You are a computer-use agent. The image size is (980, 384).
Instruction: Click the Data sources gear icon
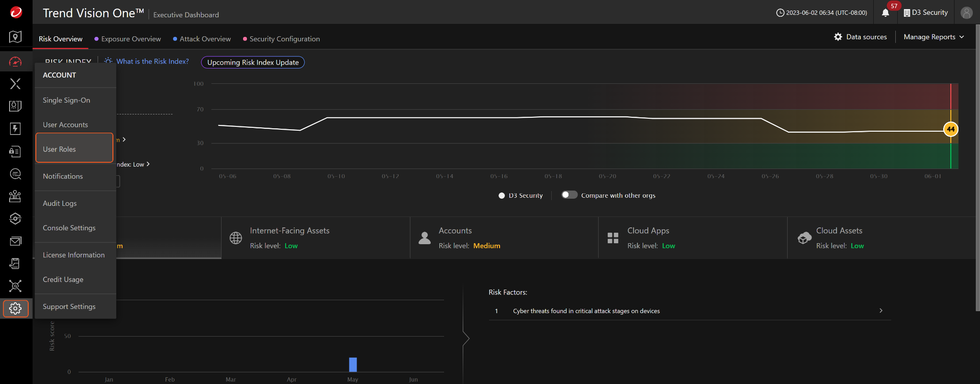pos(838,37)
